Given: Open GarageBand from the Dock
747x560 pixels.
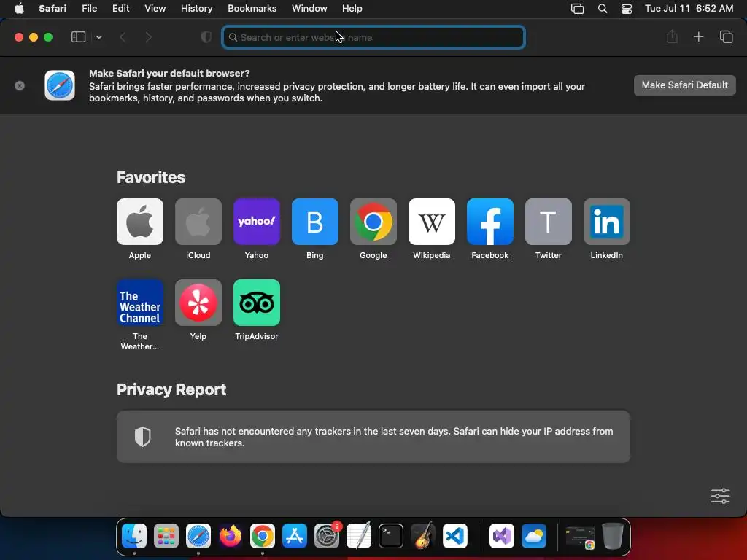Looking at the screenshot, I should coord(423,536).
